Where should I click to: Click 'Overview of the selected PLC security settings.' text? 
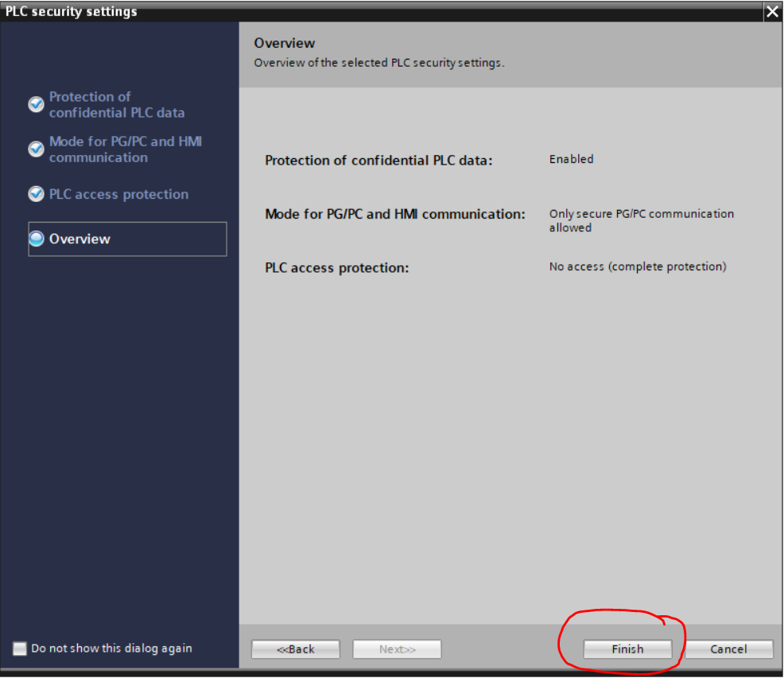coord(379,63)
